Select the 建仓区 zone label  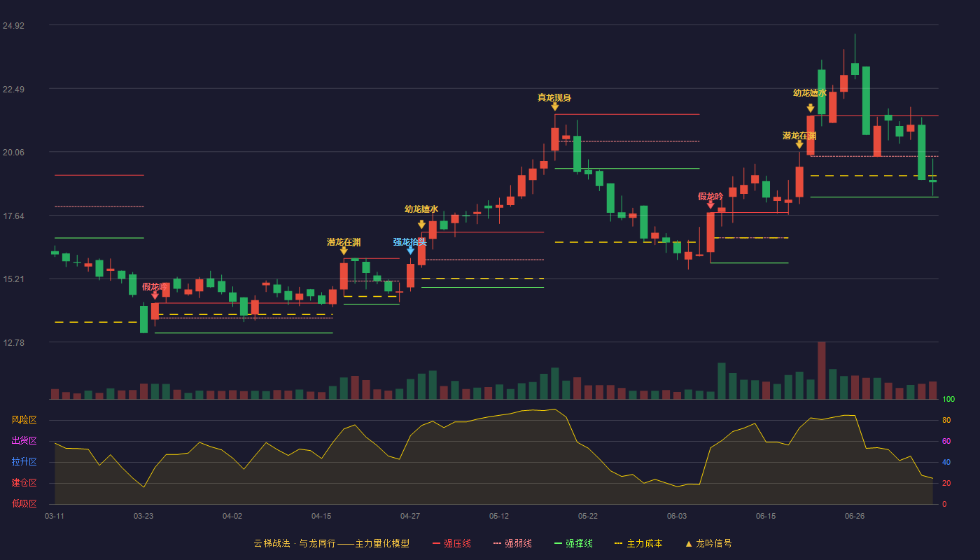pos(24,483)
